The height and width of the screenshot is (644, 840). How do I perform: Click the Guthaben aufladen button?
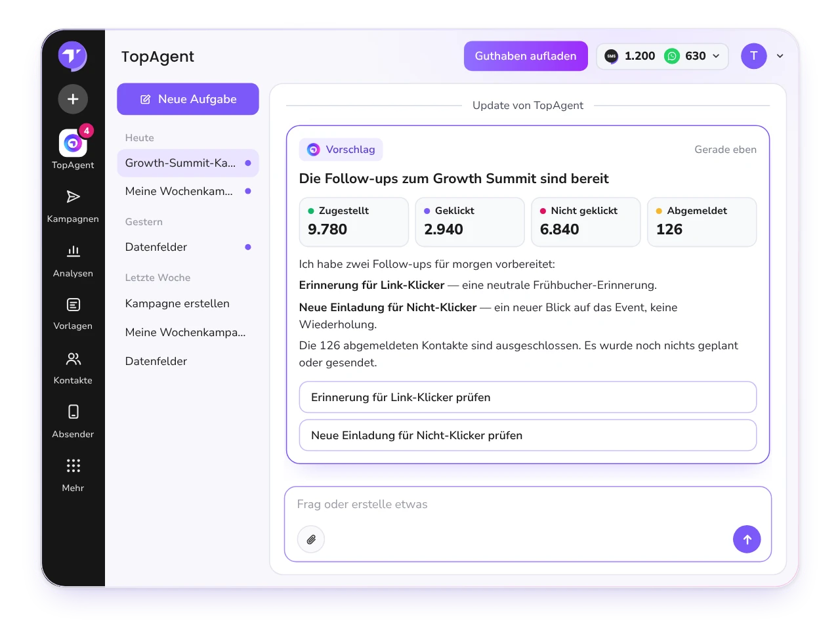click(526, 56)
